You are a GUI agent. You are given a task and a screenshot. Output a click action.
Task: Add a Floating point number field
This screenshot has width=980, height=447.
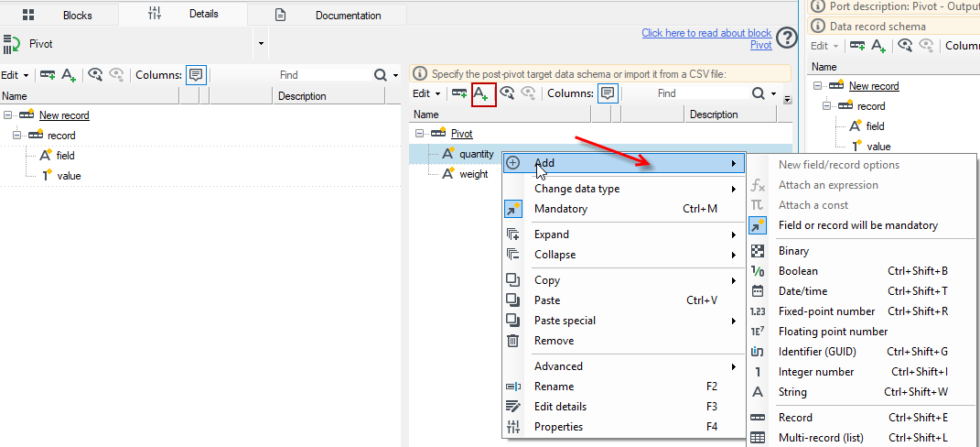click(863, 332)
